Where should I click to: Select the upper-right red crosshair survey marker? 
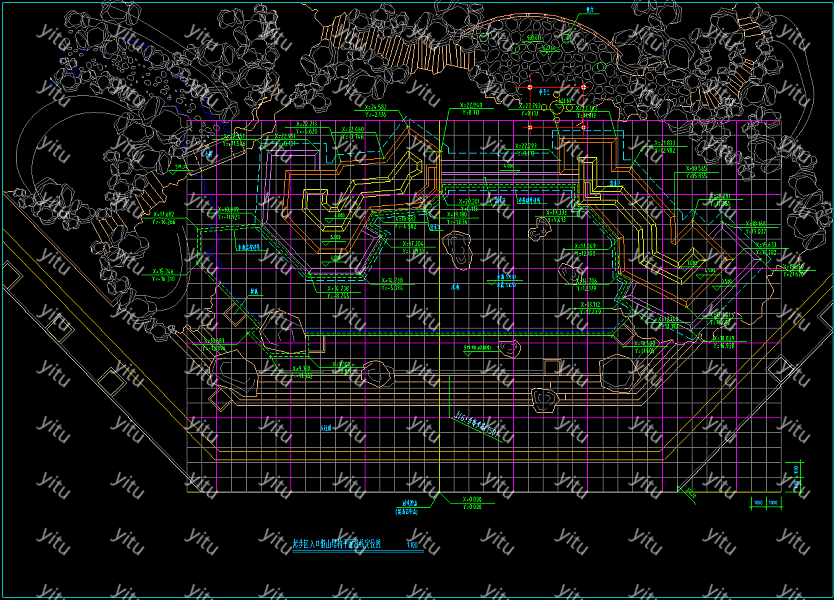tap(582, 88)
